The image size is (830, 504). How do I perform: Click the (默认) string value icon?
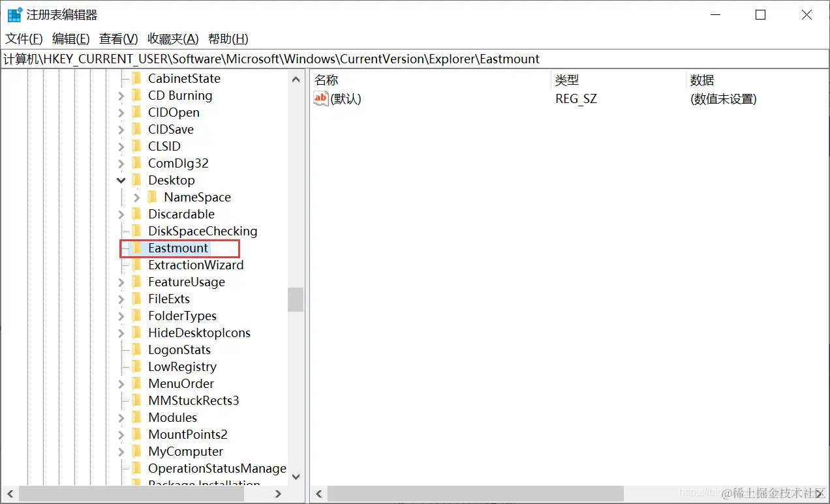pyautogui.click(x=321, y=98)
